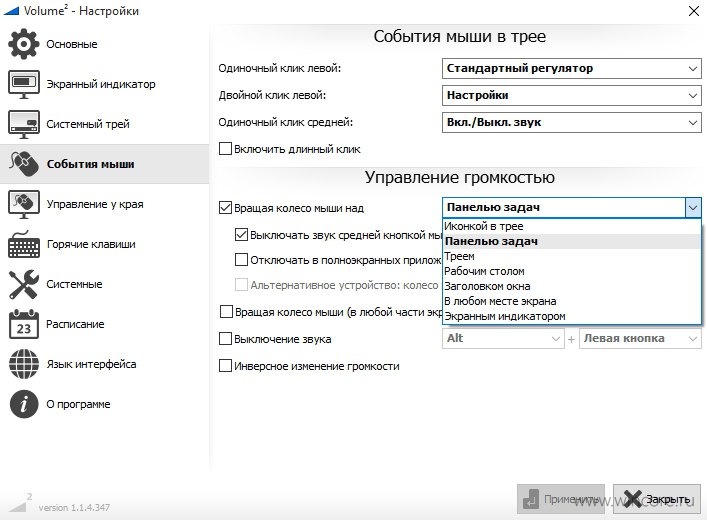The width and height of the screenshot is (707, 520).
Task: Open Язык интерфейса label
Action: pos(91,364)
